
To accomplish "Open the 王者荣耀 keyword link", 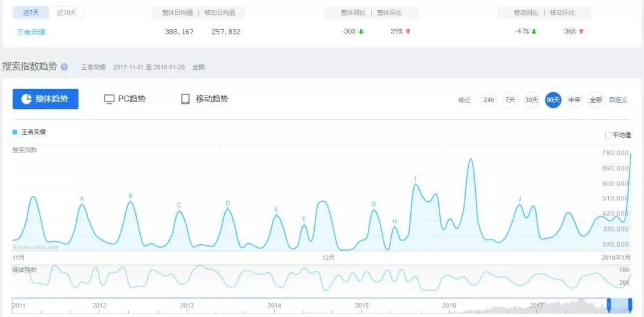I will [x=31, y=32].
